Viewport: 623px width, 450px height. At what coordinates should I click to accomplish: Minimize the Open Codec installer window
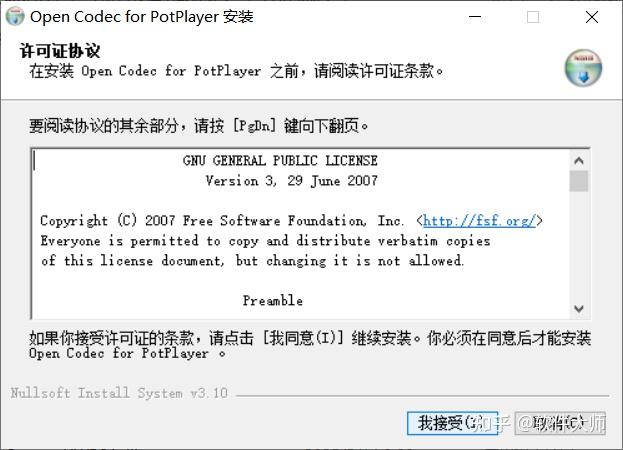(x=475, y=17)
